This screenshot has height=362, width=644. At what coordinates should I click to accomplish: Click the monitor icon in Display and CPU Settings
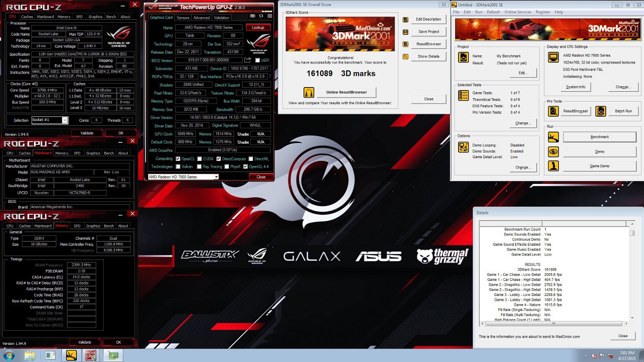point(553,57)
